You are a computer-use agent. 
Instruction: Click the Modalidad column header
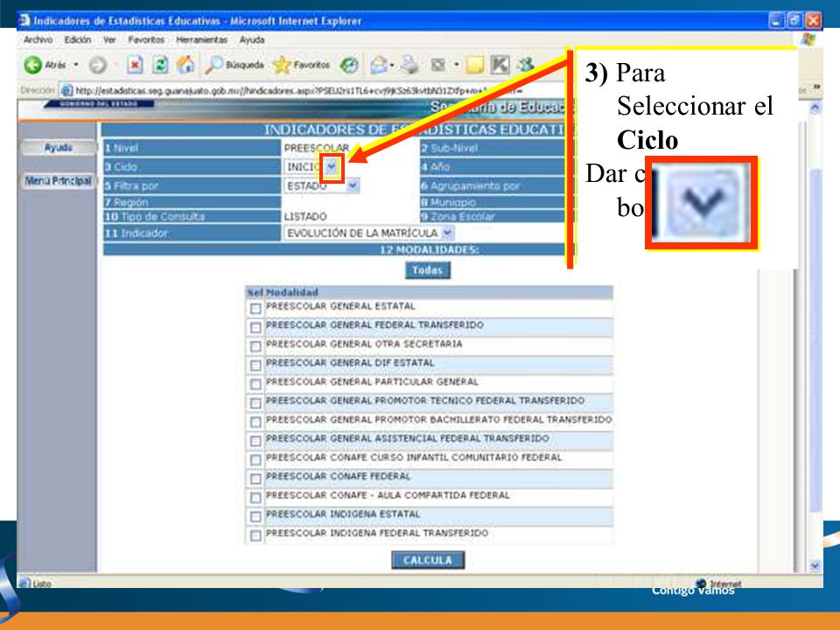pyautogui.click(x=292, y=292)
